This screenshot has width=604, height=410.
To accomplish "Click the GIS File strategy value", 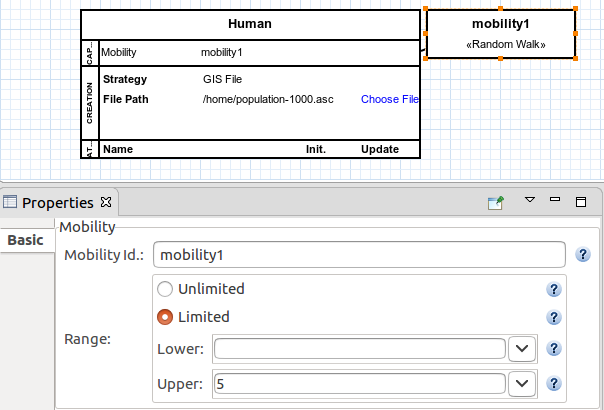I will tap(222, 79).
